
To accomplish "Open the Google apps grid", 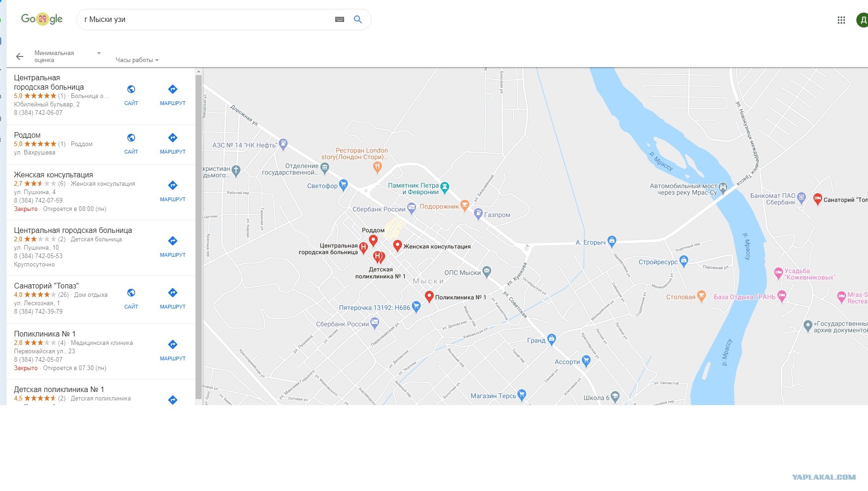I will (841, 20).
